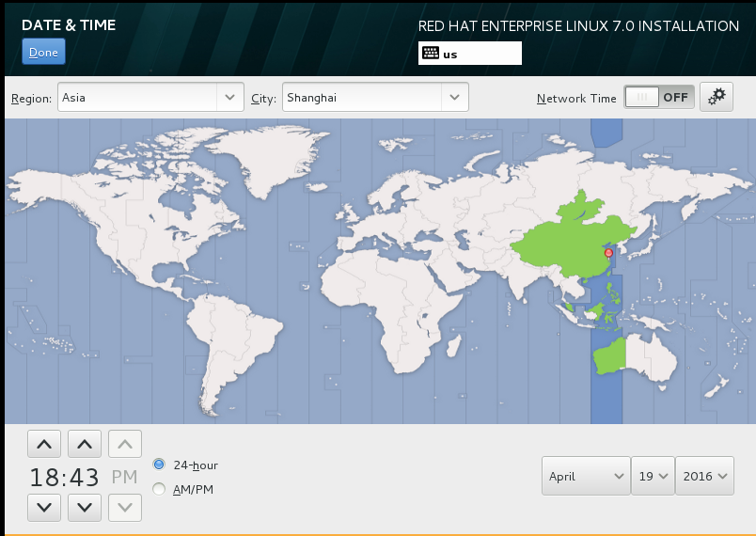
Task: Open the month dropdown showing April
Action: 586,476
